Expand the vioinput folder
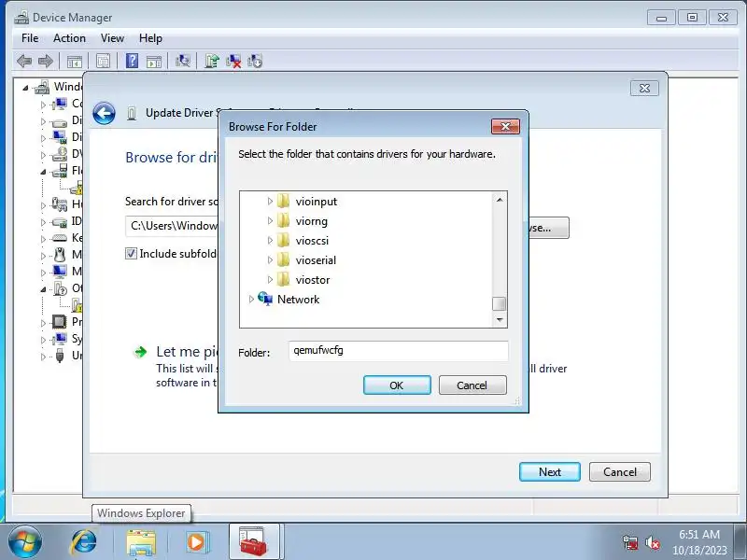The width and height of the screenshot is (747, 560). (270, 202)
